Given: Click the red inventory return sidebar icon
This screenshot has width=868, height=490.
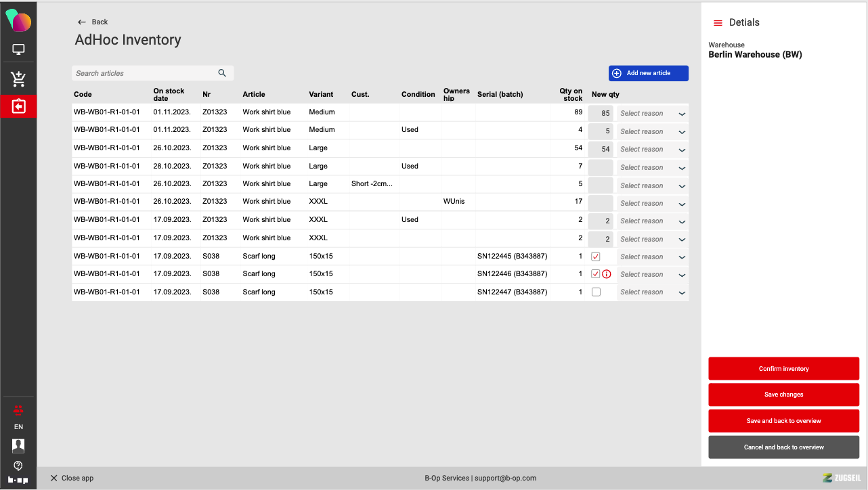Looking at the screenshot, I should 18,106.
